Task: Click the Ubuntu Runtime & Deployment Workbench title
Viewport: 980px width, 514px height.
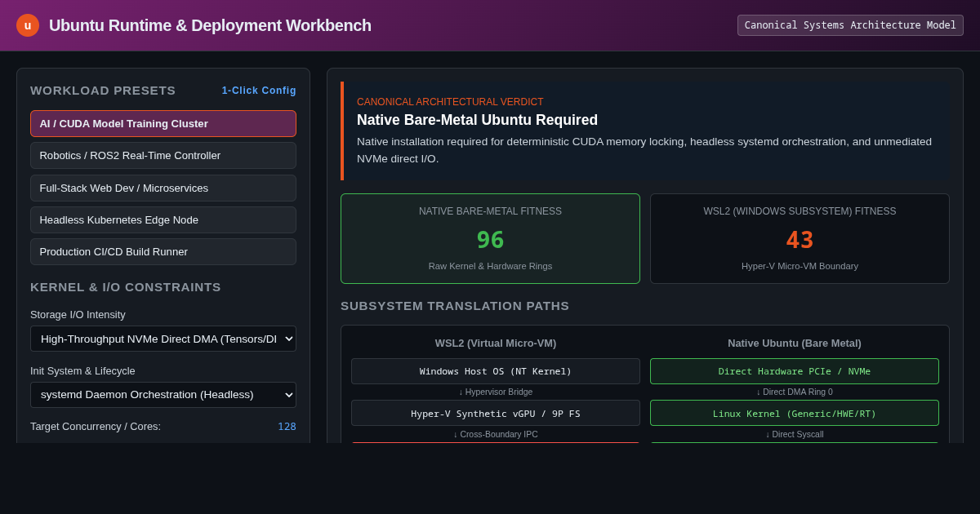Action: coord(210,25)
